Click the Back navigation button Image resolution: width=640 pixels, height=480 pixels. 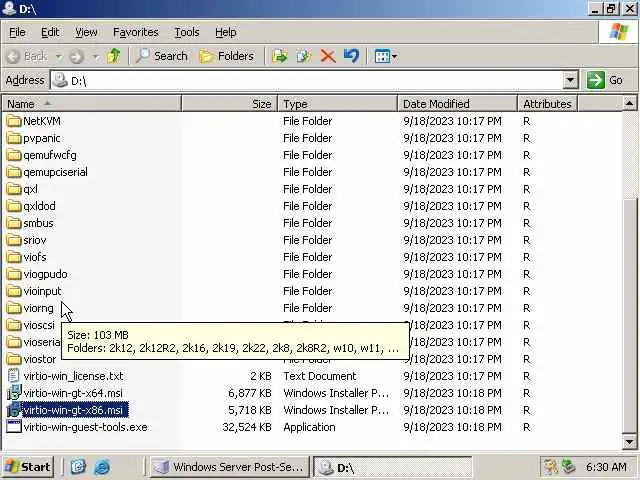28,56
